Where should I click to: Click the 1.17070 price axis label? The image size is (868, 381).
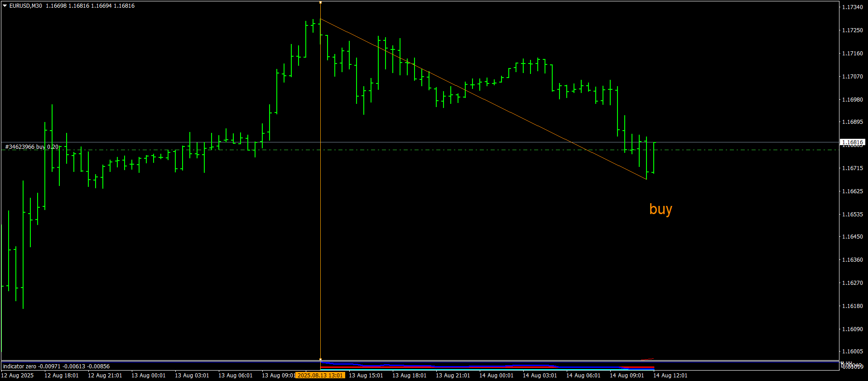(x=852, y=77)
